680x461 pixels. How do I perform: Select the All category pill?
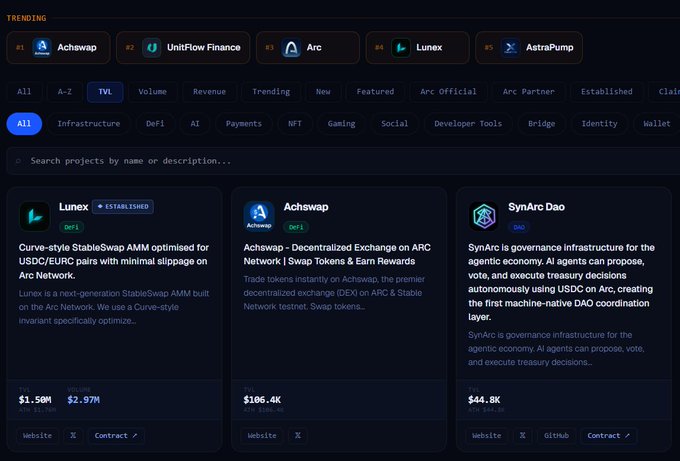point(24,124)
